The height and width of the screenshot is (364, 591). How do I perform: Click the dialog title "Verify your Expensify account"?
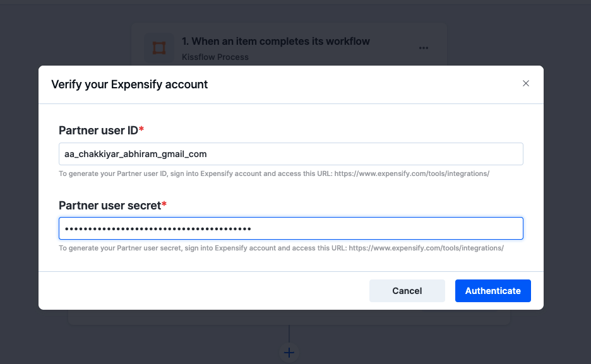[x=129, y=85]
